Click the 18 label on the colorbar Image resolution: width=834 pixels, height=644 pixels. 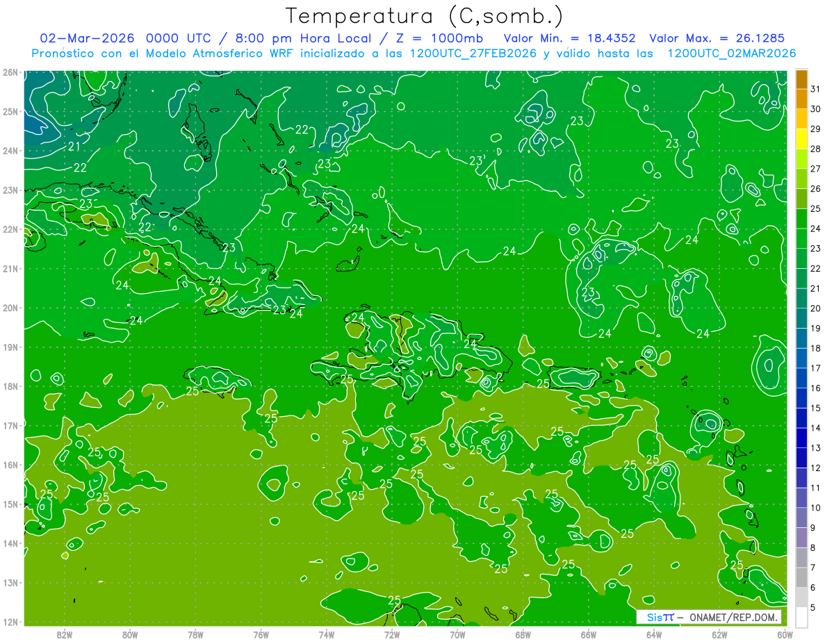[x=815, y=349]
